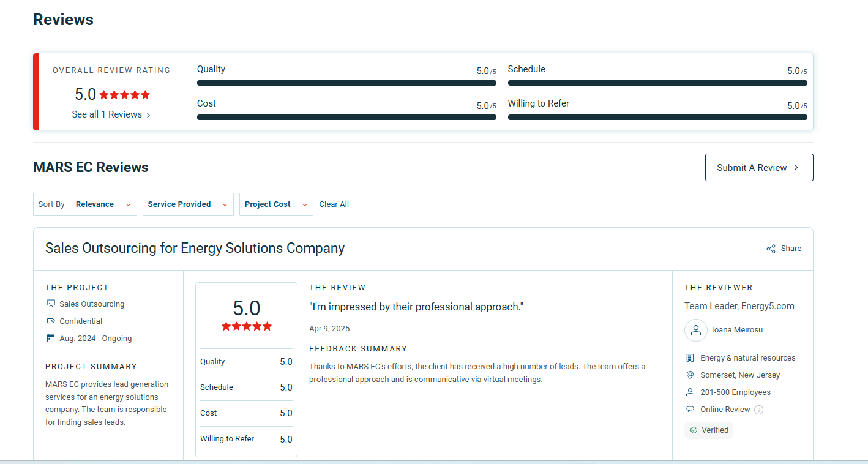Click the Quality 5.0 row in scorecard
This screenshot has width=868, height=464.
[246, 362]
